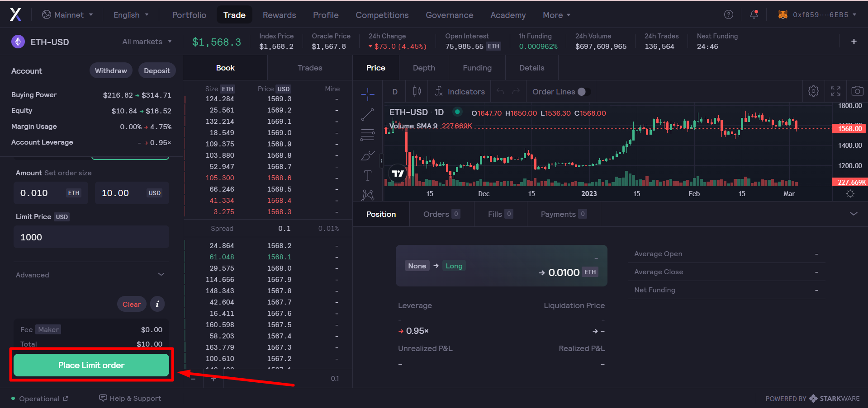Open chart settings gear
868x408 pixels.
coord(813,91)
